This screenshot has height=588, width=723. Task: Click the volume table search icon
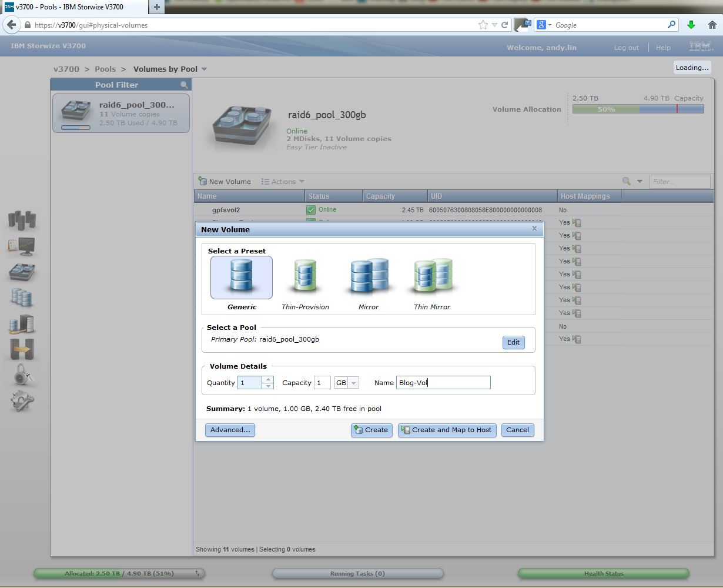tap(627, 182)
